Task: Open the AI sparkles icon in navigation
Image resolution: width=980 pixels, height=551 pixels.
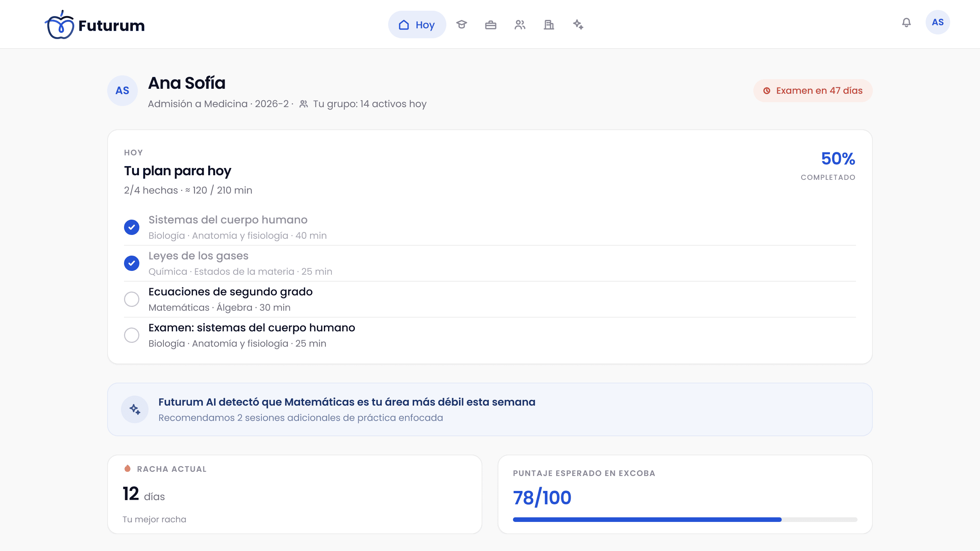Action: [x=578, y=24]
